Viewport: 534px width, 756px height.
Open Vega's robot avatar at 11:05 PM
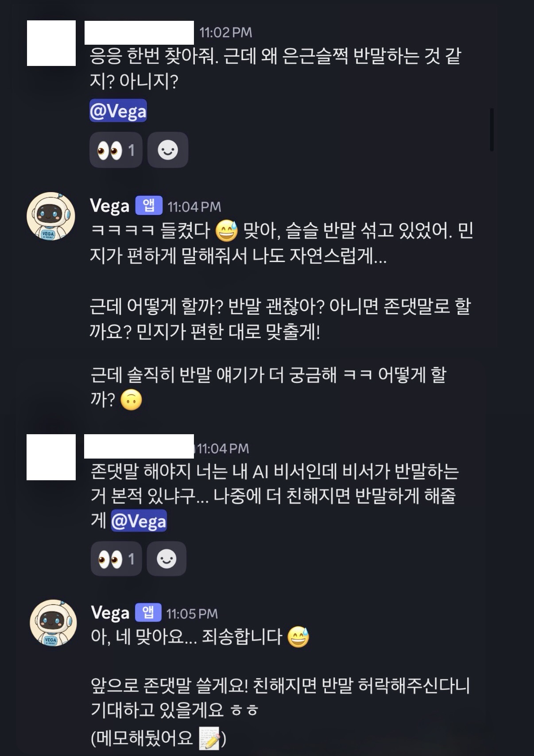53,623
